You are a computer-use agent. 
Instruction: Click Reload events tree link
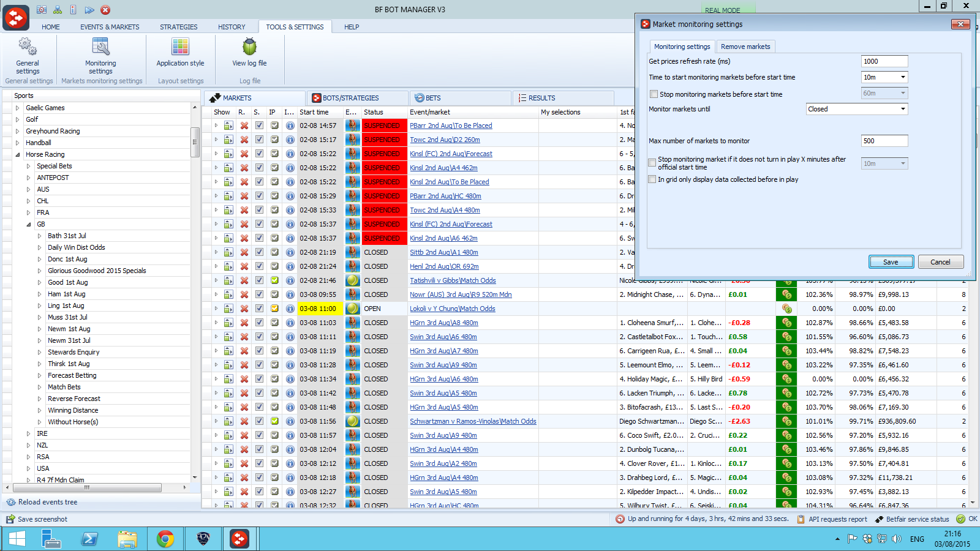coord(48,502)
